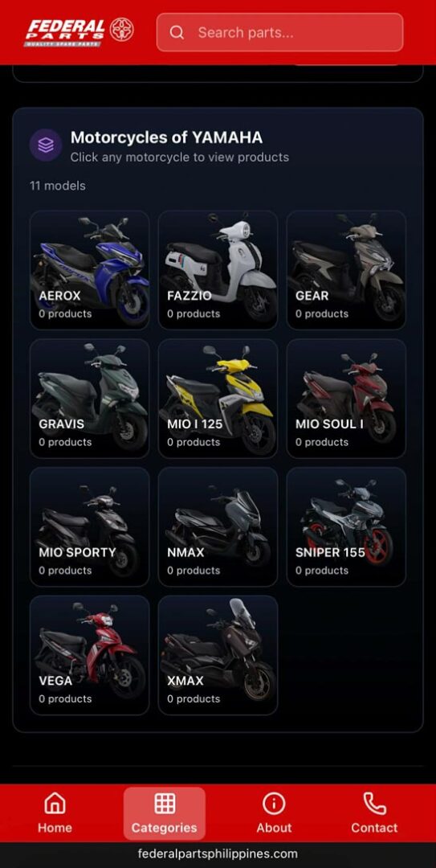The height and width of the screenshot is (868, 436).
Task: Tap the Contact phone icon
Action: 374,803
